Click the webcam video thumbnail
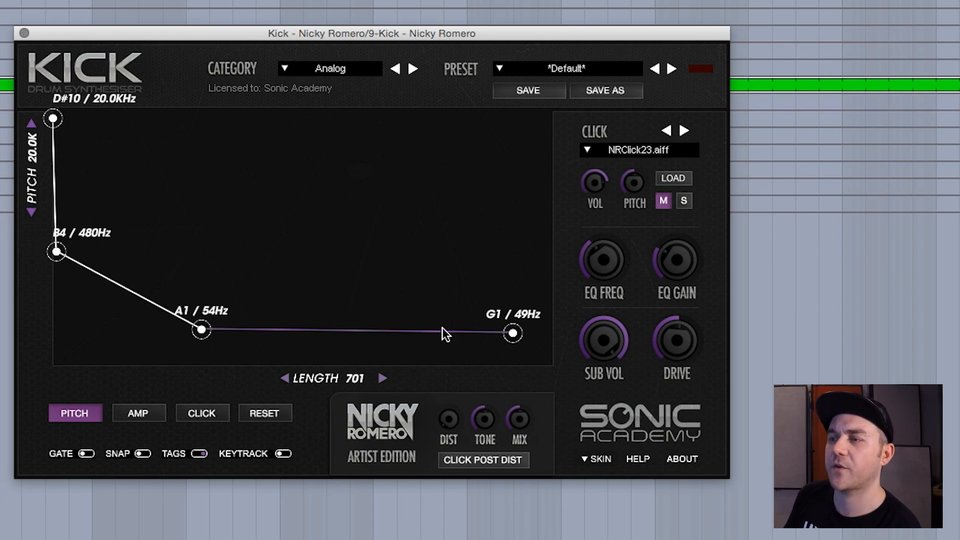The height and width of the screenshot is (540, 960). click(858, 456)
